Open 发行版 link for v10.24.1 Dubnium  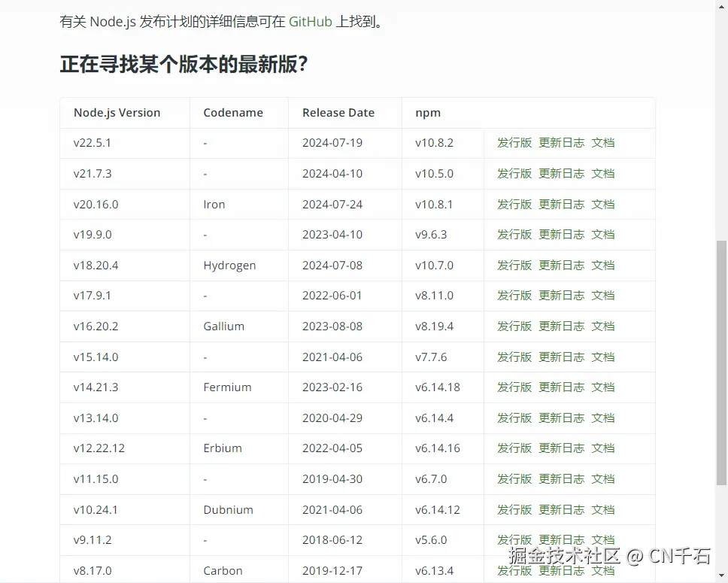[x=514, y=509]
